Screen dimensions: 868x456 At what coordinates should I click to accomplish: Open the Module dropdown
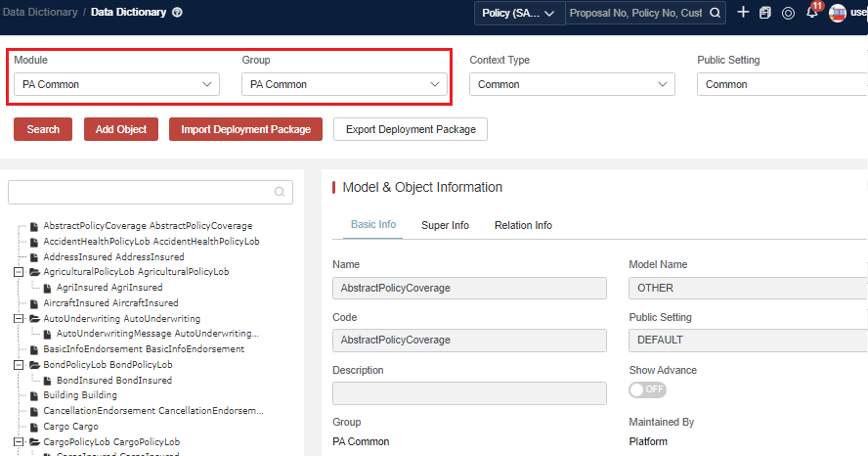coord(116,84)
